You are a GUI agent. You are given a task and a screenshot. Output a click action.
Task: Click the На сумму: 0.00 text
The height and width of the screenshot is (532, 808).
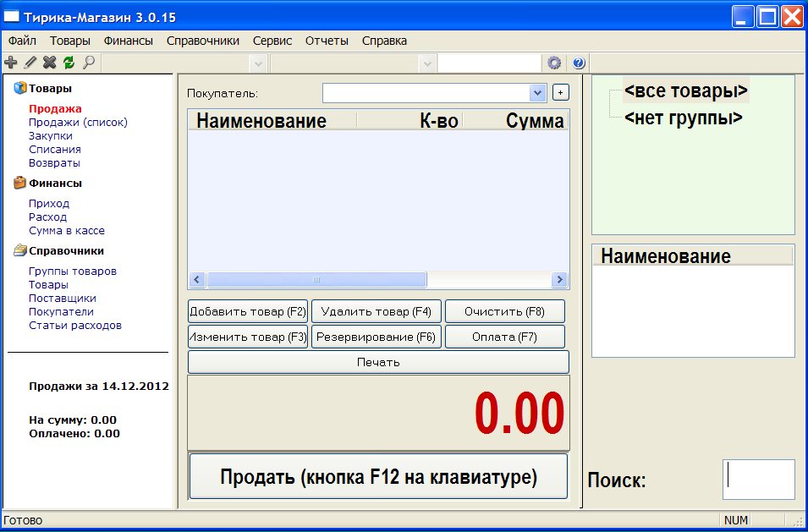tap(73, 420)
